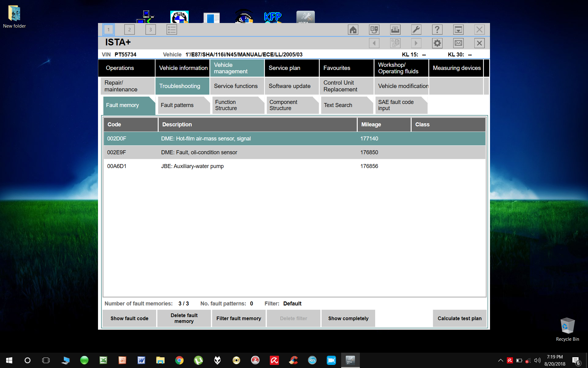Screen dimensions: 588x368
Task: Open File Explorer from the taskbar
Action: [160, 360]
